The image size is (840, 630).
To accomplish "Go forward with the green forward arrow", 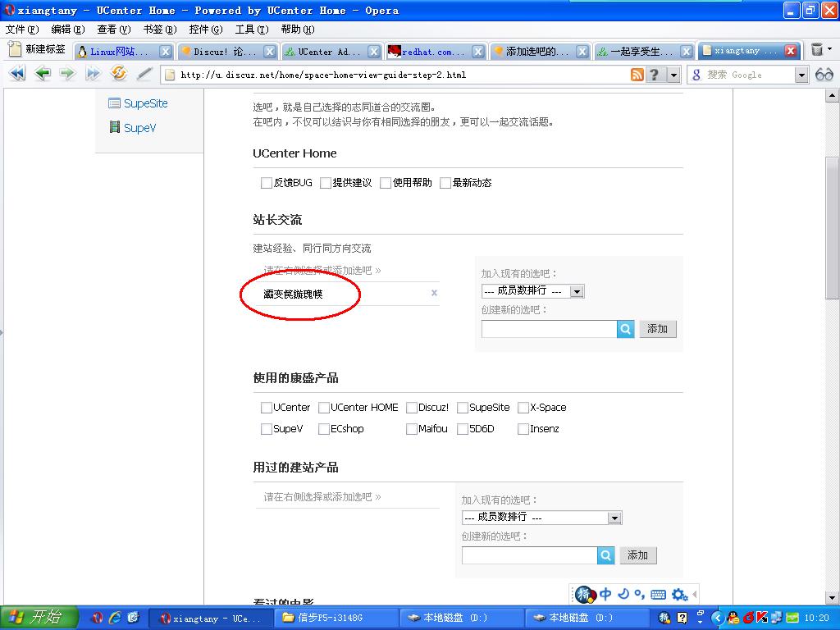I will (67, 73).
